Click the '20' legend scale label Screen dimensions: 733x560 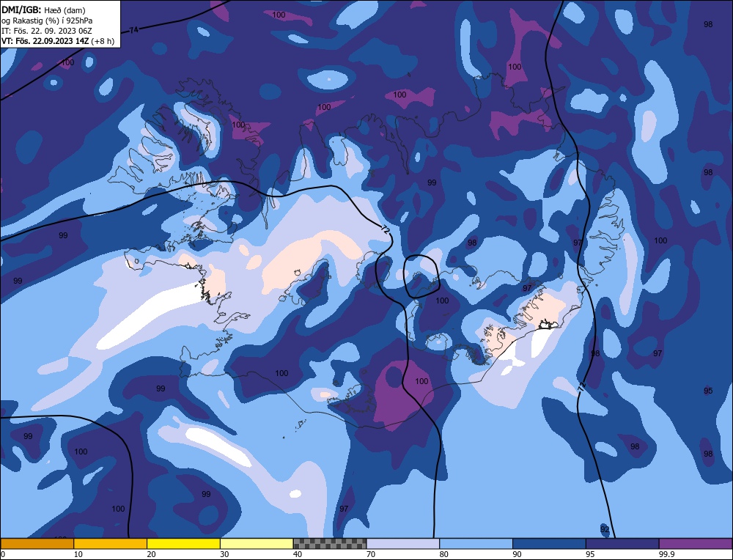click(x=151, y=554)
